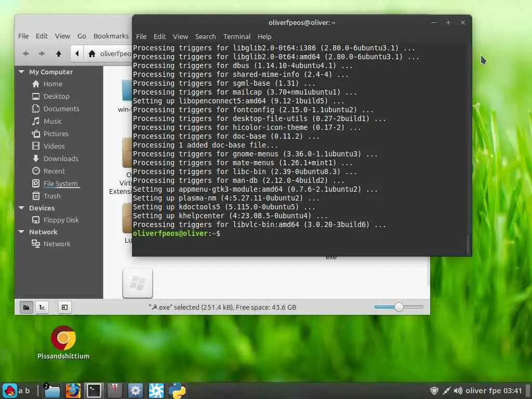
Task: Click network tray icon
Action: [446, 391]
